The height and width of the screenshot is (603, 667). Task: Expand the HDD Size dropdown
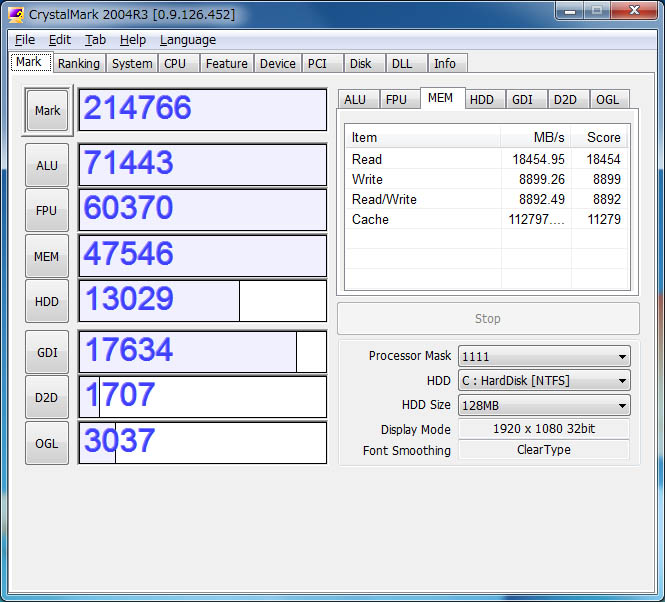544,405
